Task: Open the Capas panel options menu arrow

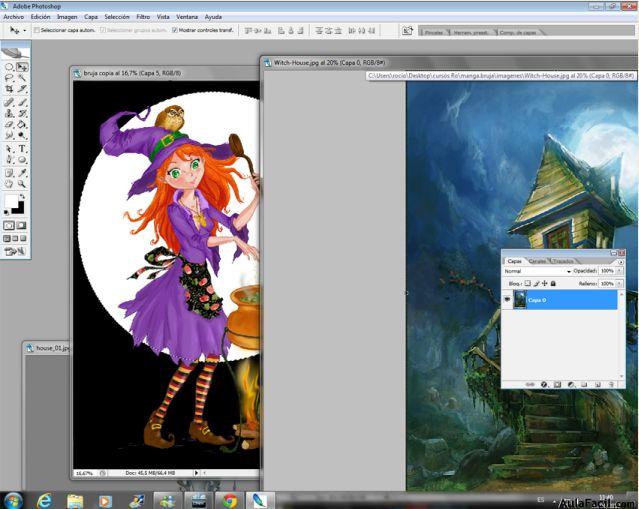Action: [x=621, y=262]
